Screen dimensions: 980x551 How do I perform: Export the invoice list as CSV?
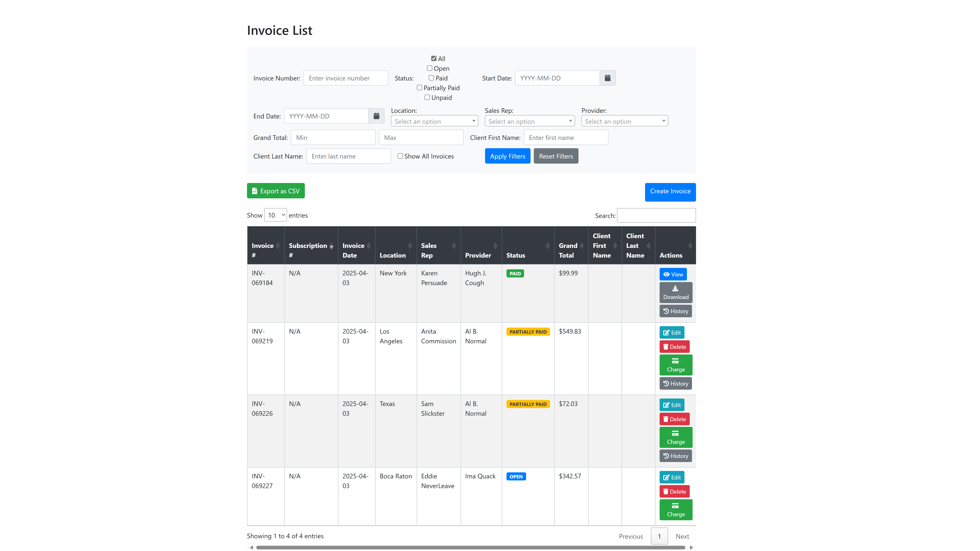click(275, 191)
